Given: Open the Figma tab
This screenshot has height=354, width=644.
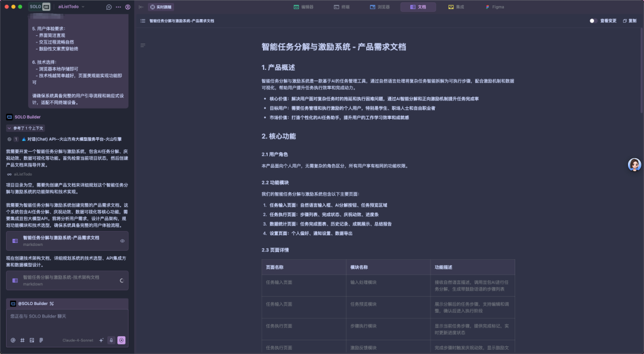Looking at the screenshot, I should click(494, 7).
